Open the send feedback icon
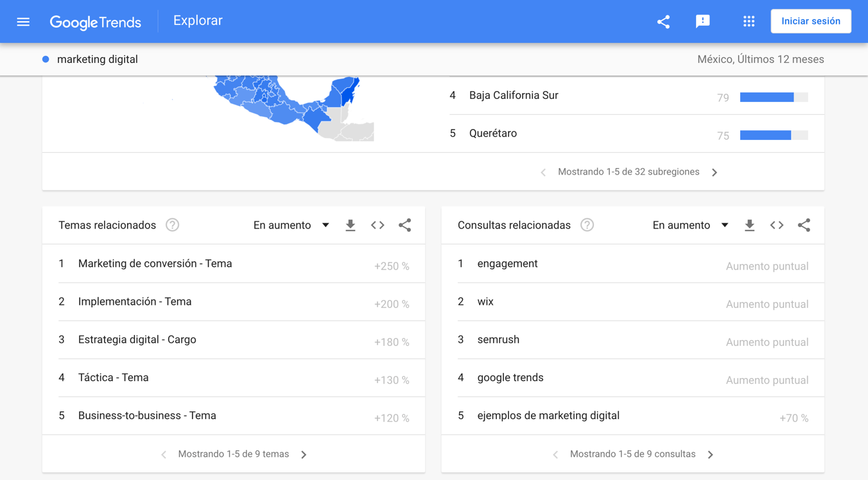Image resolution: width=868 pixels, height=480 pixels. coord(703,21)
